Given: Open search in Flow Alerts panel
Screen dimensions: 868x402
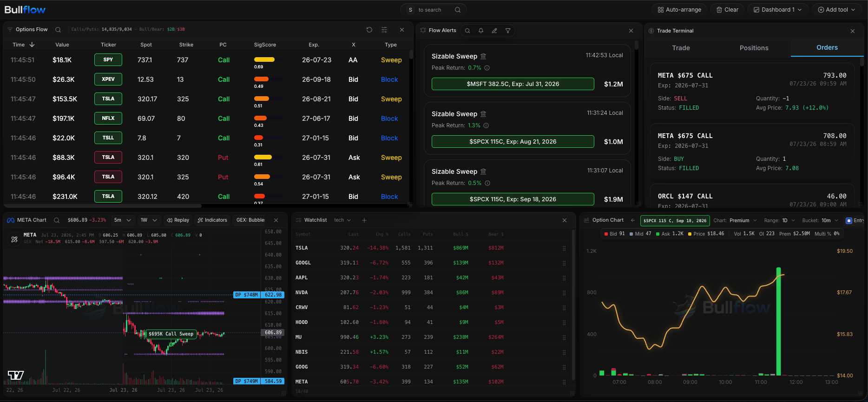Looking at the screenshot, I should coord(467,31).
